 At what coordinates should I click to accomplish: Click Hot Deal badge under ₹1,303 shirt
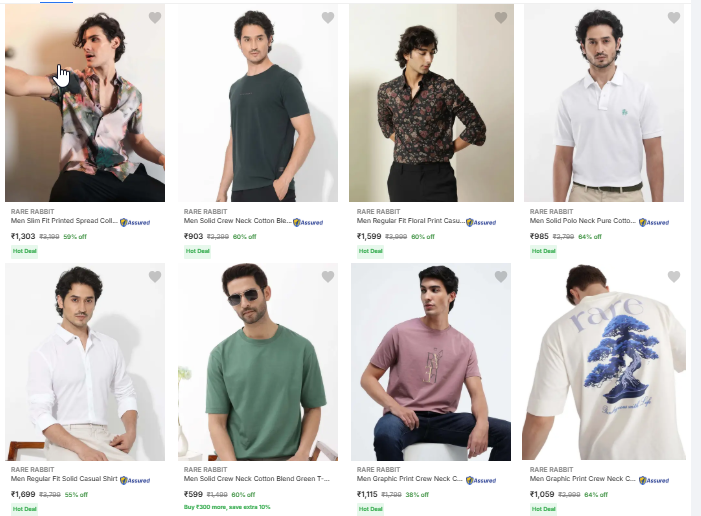tap(24, 251)
